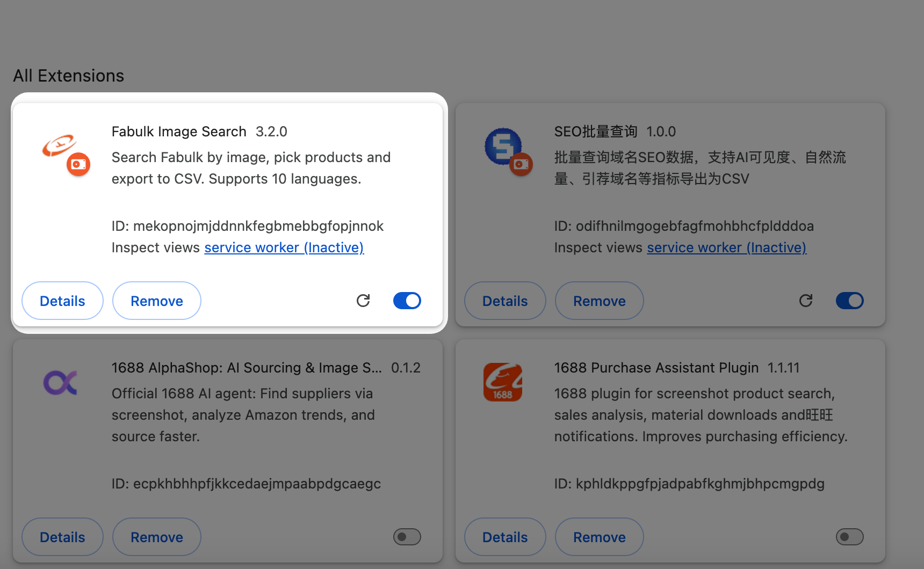Viewport: 924px width, 569px height.
Task: Reload the SEO批量查询 extension
Action: pos(806,301)
